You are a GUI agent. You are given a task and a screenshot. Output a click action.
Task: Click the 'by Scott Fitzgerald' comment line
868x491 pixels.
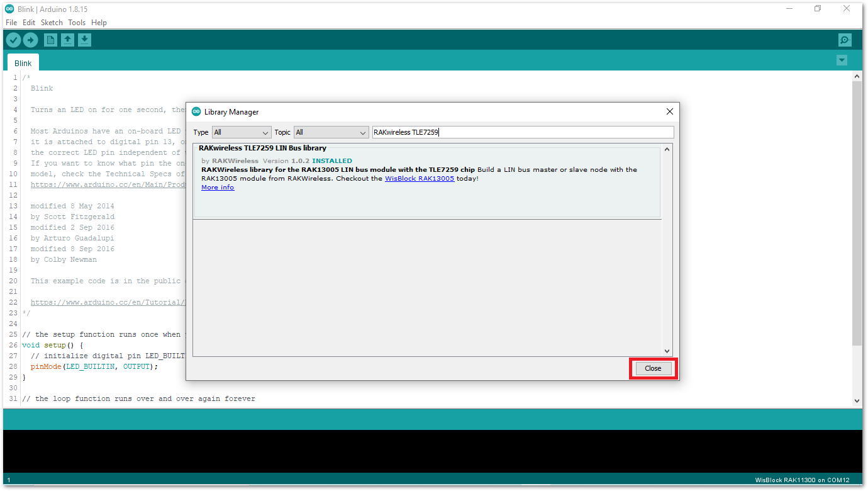tap(72, 217)
